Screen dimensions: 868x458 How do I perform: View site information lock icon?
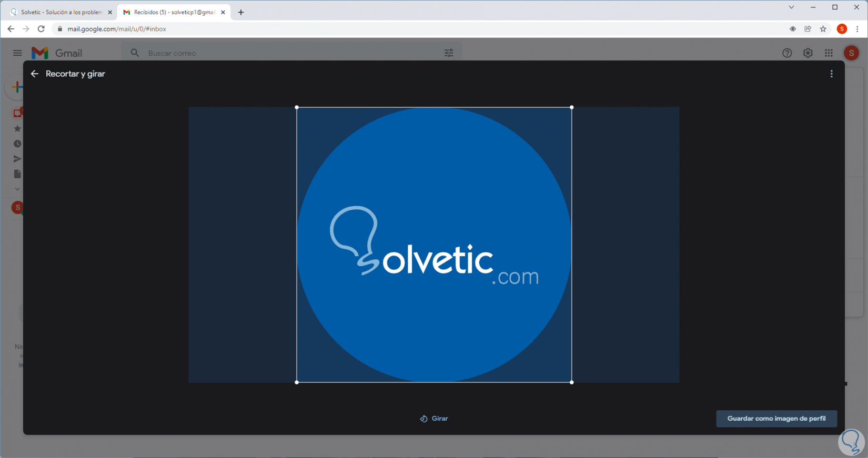pos(60,29)
